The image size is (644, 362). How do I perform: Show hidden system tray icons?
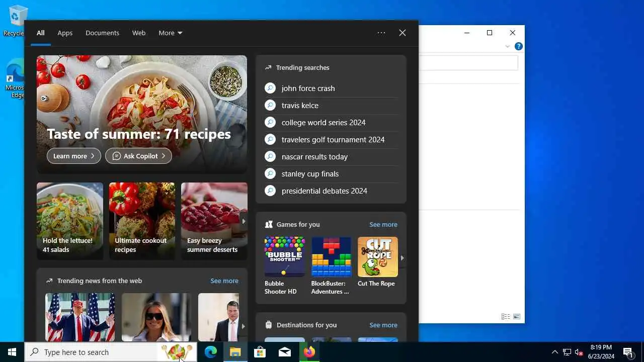[554, 352]
